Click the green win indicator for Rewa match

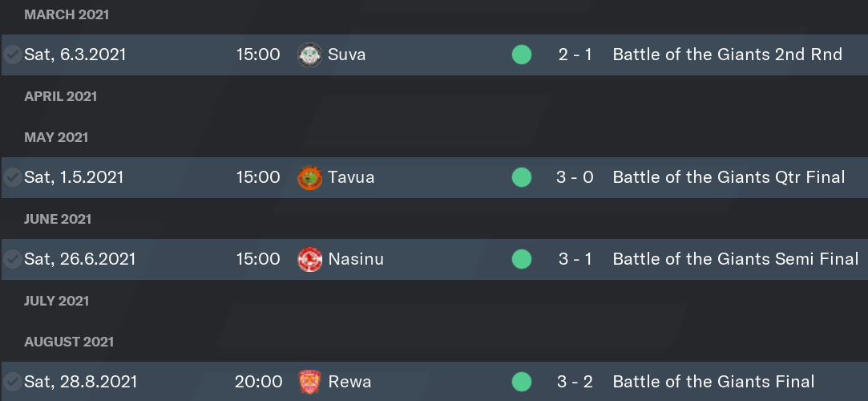pyautogui.click(x=522, y=383)
